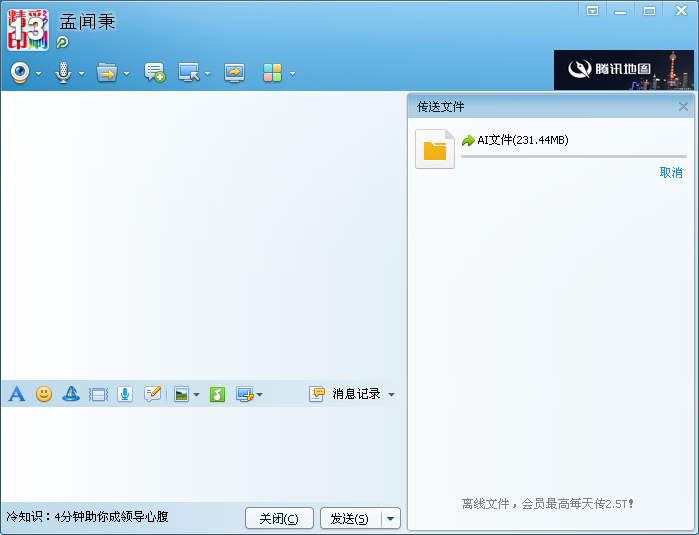Screen dimensions: 699x535
Task: Insert a picture icon
Action: 181,395
